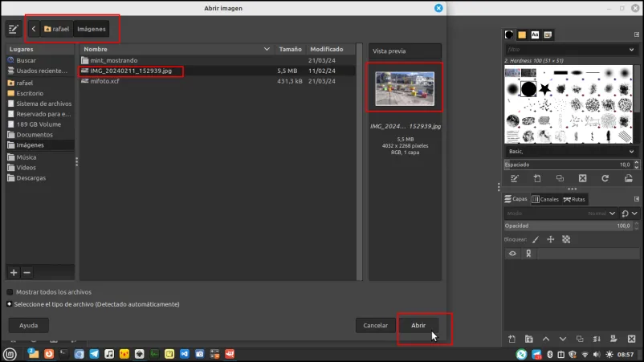Expand the Basic brush tag dropdown
644x362 pixels.
coord(632,152)
